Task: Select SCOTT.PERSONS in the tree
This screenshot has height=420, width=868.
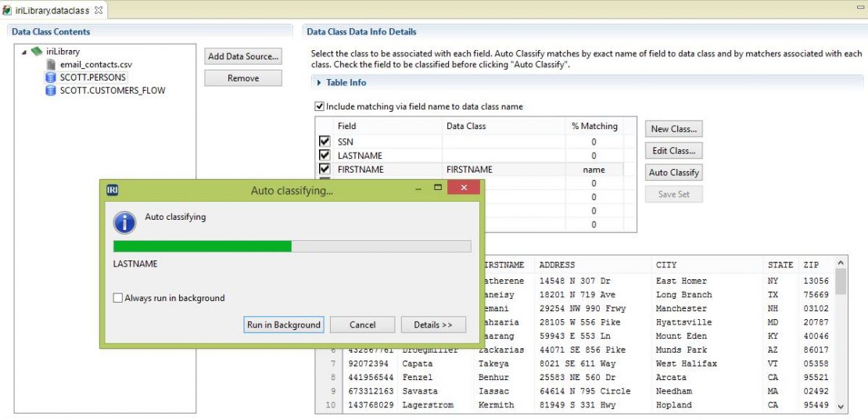Action: (x=93, y=77)
